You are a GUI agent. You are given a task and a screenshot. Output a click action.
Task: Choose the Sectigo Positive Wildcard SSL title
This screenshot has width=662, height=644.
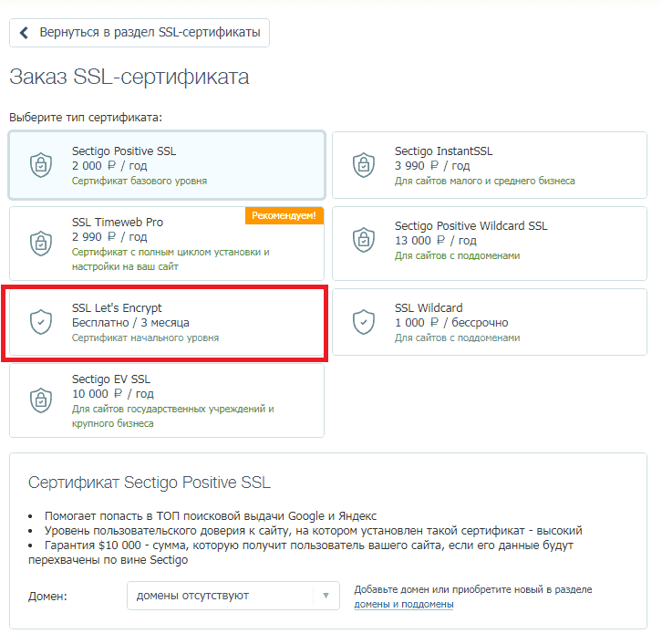(x=471, y=225)
